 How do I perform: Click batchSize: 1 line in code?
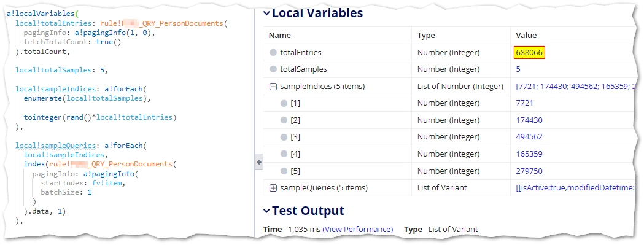pos(66,192)
